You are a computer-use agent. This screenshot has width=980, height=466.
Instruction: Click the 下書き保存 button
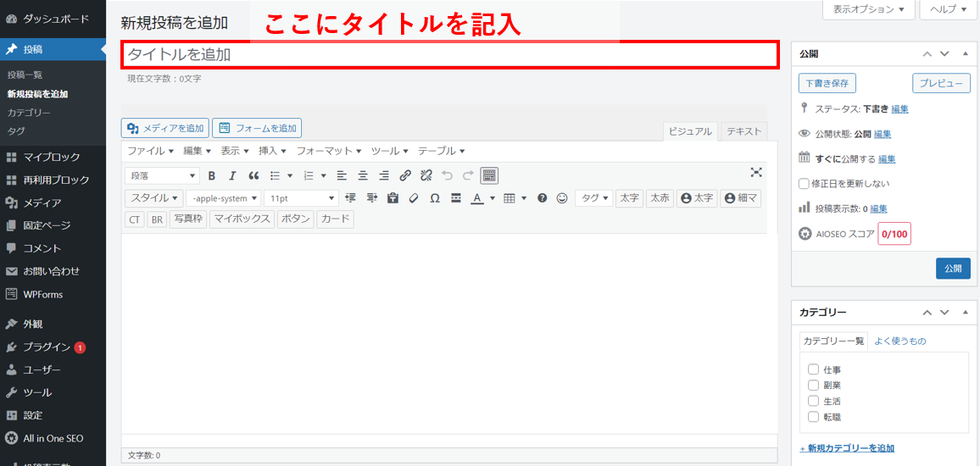827,83
